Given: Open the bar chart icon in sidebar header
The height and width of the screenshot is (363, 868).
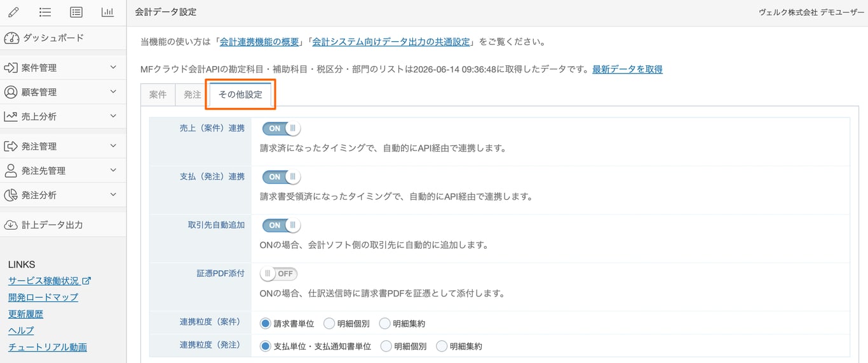Looking at the screenshot, I should point(107,12).
